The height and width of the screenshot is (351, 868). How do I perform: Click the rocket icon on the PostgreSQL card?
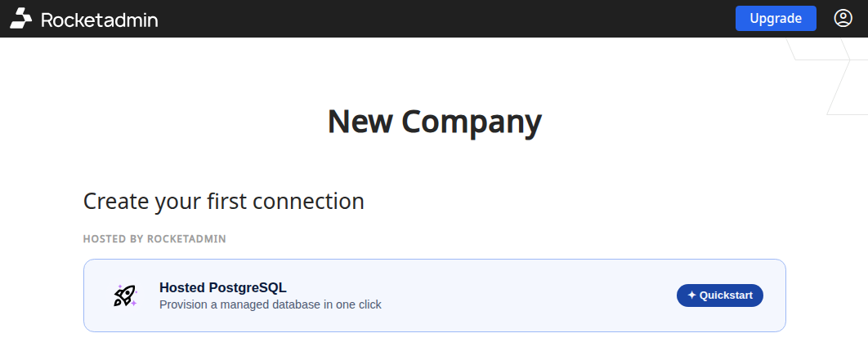tap(123, 295)
